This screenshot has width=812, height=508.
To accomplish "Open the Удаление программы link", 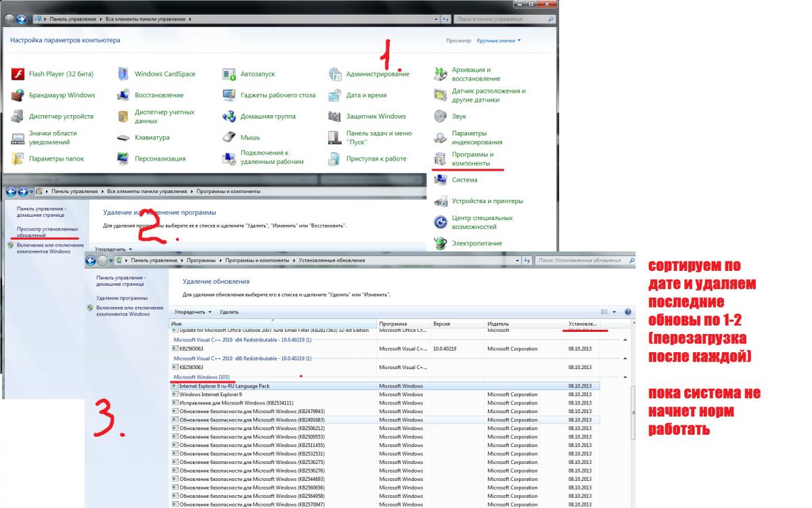I will pos(122,298).
